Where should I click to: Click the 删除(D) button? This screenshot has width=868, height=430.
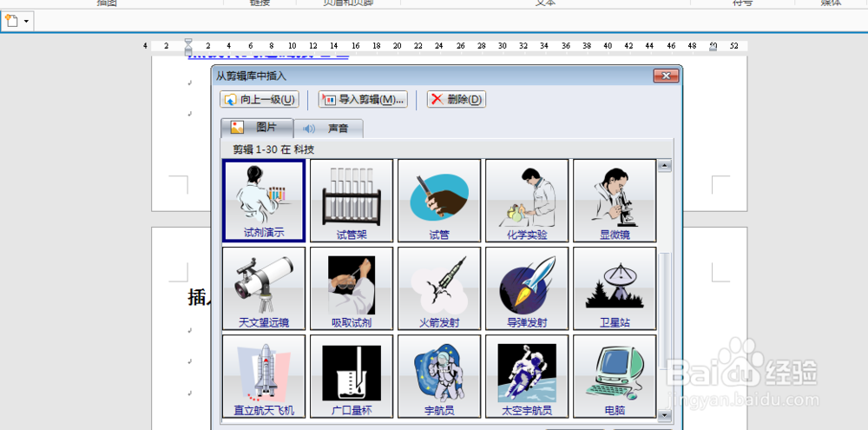coord(457,100)
